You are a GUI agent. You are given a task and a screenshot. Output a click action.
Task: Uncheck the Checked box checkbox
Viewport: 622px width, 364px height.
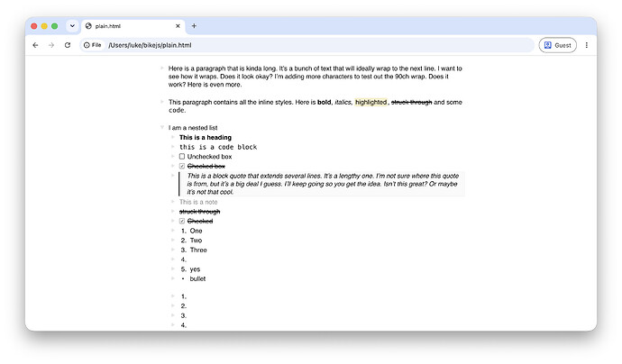182,166
